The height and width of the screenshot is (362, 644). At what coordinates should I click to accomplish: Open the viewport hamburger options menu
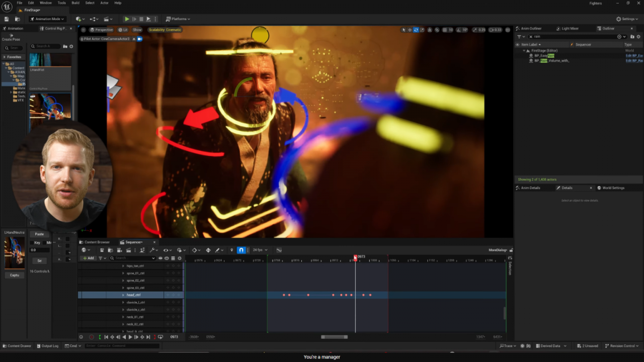(84, 30)
